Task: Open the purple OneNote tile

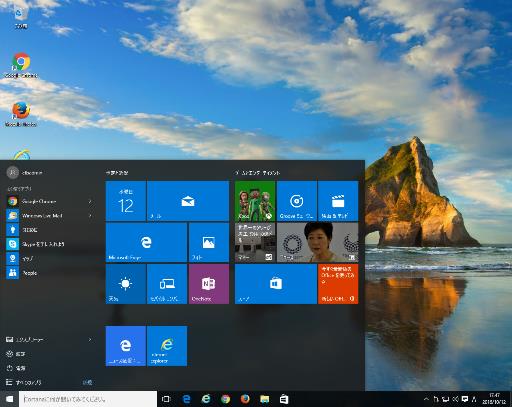Action: click(x=209, y=284)
